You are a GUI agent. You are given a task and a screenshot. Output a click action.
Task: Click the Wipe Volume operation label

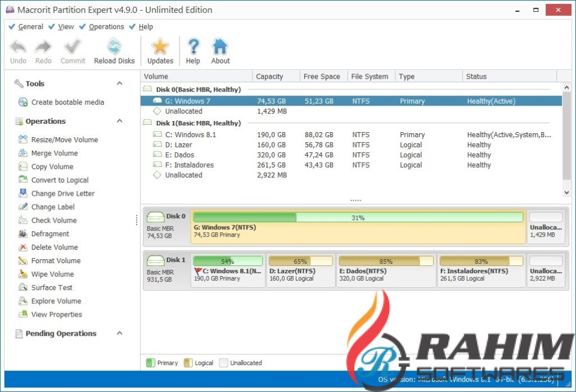[52, 274]
